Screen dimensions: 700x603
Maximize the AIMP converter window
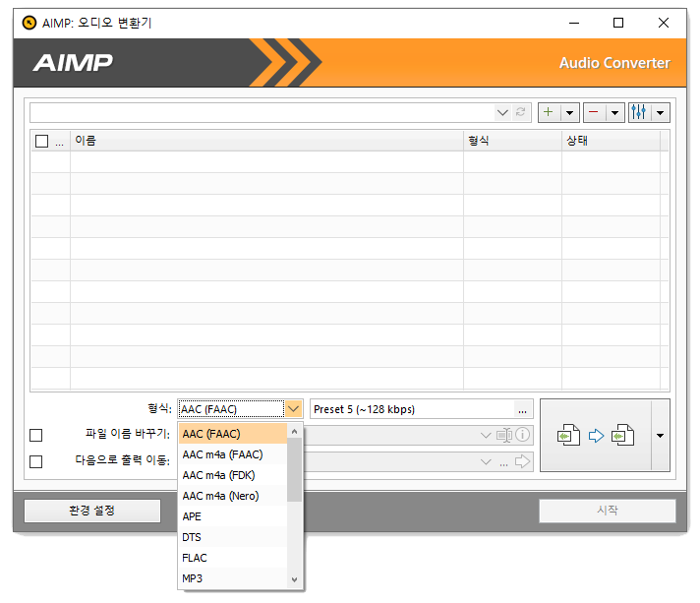pos(618,23)
